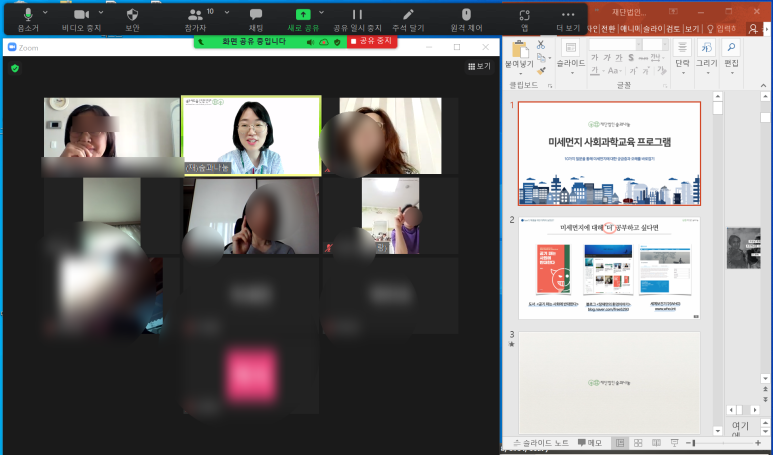Open remote control mouse option
Viewport: 773px width, 455px height.
[x=466, y=19]
